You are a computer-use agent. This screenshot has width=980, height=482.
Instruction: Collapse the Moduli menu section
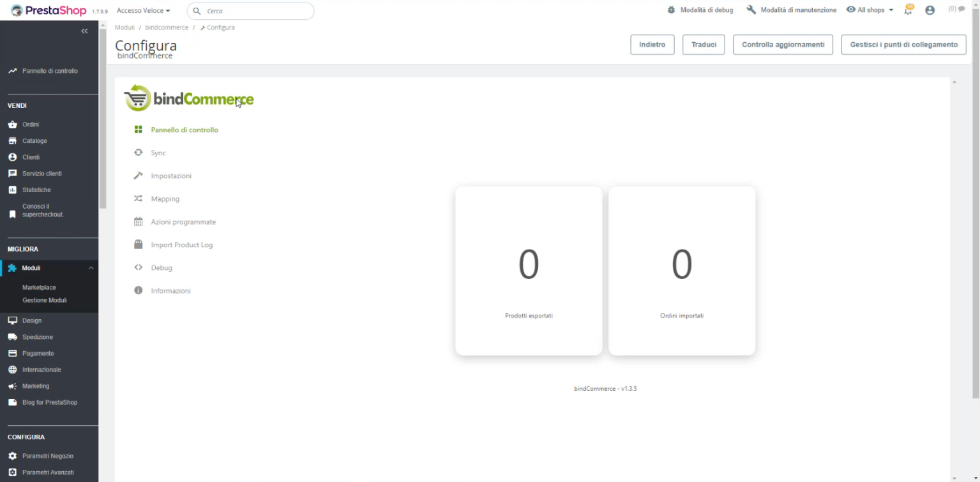click(91, 268)
